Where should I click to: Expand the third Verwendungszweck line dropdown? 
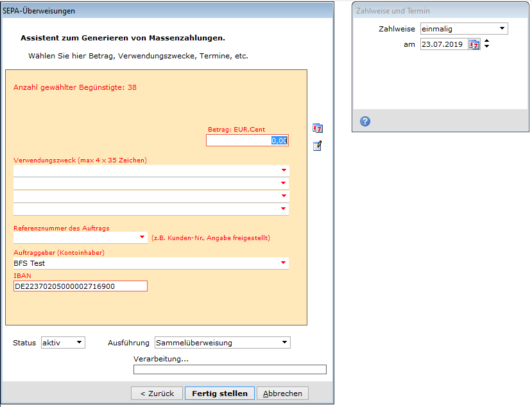[284, 196]
